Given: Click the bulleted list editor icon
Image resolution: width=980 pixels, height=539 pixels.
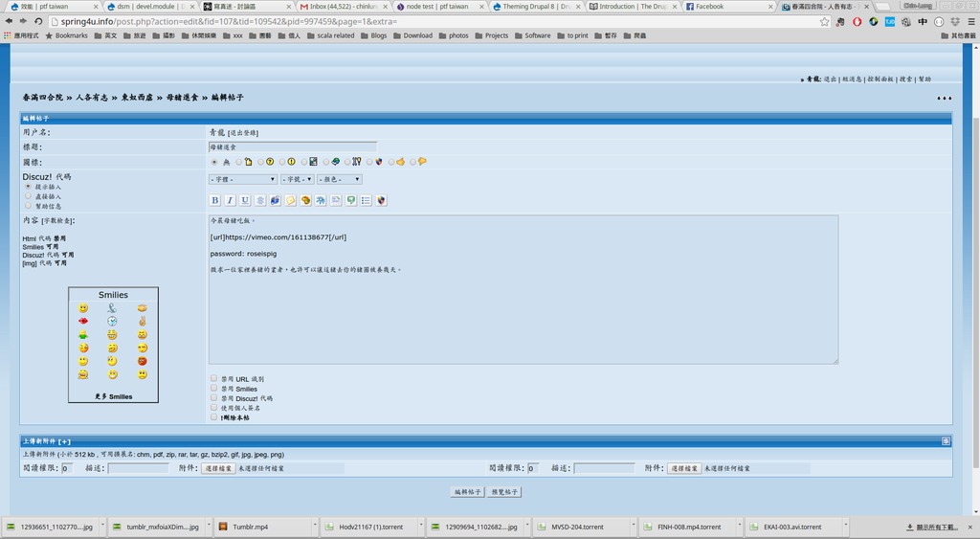Looking at the screenshot, I should pyautogui.click(x=366, y=200).
